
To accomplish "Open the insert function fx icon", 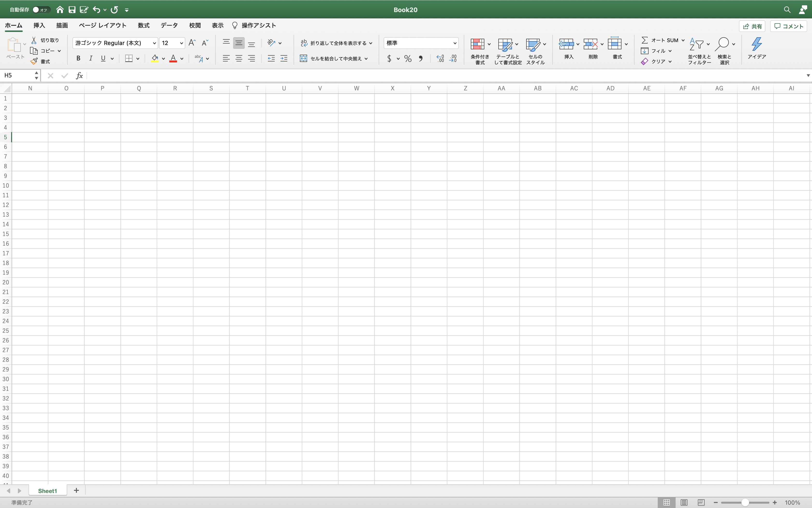I will [79, 75].
